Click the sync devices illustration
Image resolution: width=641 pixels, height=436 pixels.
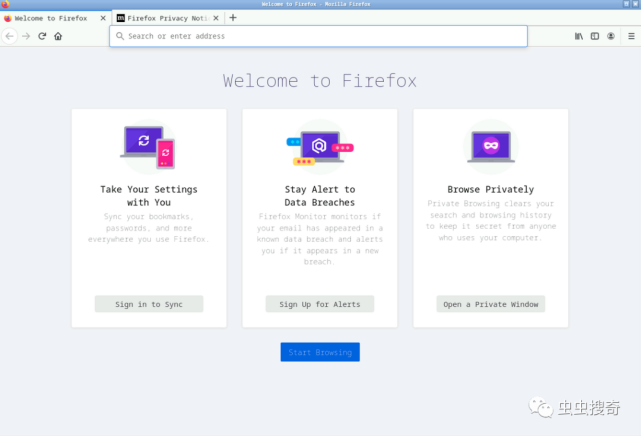click(149, 147)
